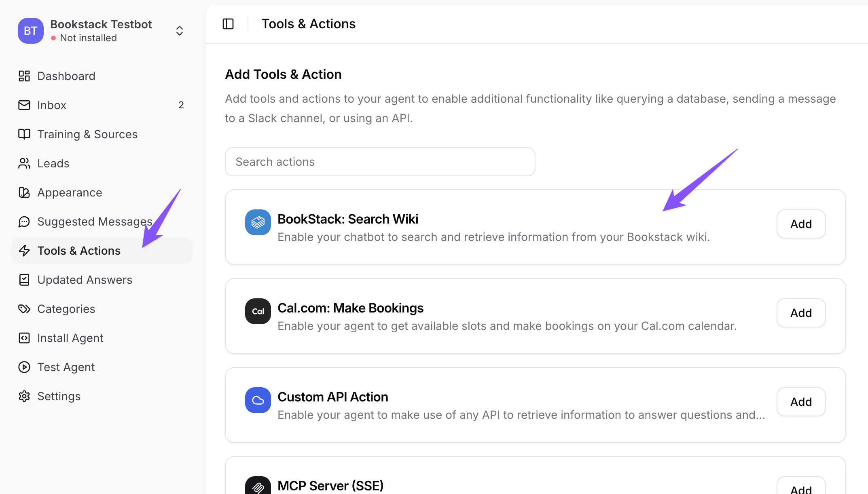Add the Cal.com Make Bookings action
Screen dimensions: 868x494
pos(801,313)
